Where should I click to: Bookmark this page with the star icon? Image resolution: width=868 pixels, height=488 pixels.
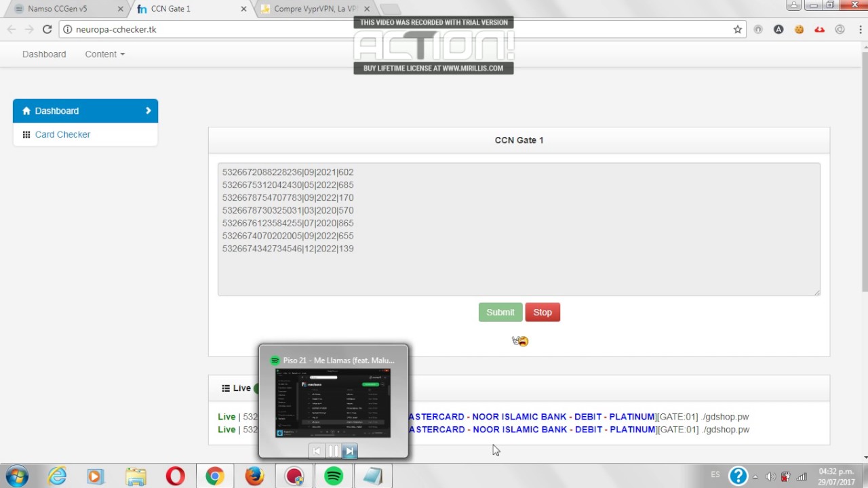pyautogui.click(x=738, y=29)
